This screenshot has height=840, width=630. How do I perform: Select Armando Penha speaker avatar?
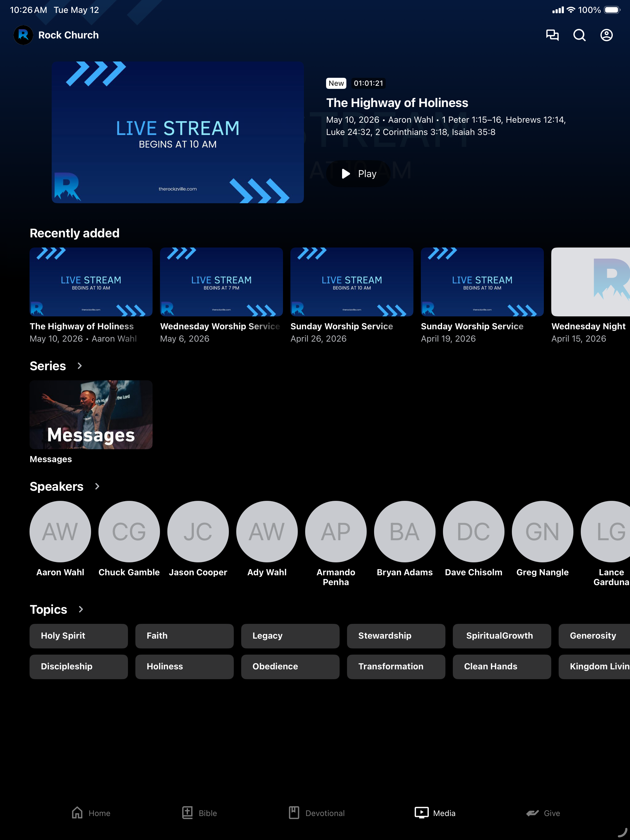click(x=336, y=531)
